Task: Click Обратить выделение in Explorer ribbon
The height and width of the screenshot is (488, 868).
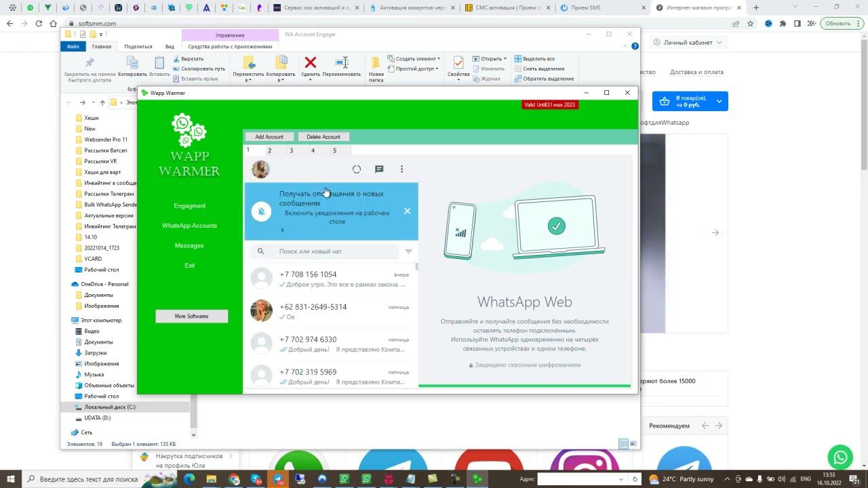Action: pyautogui.click(x=545, y=79)
